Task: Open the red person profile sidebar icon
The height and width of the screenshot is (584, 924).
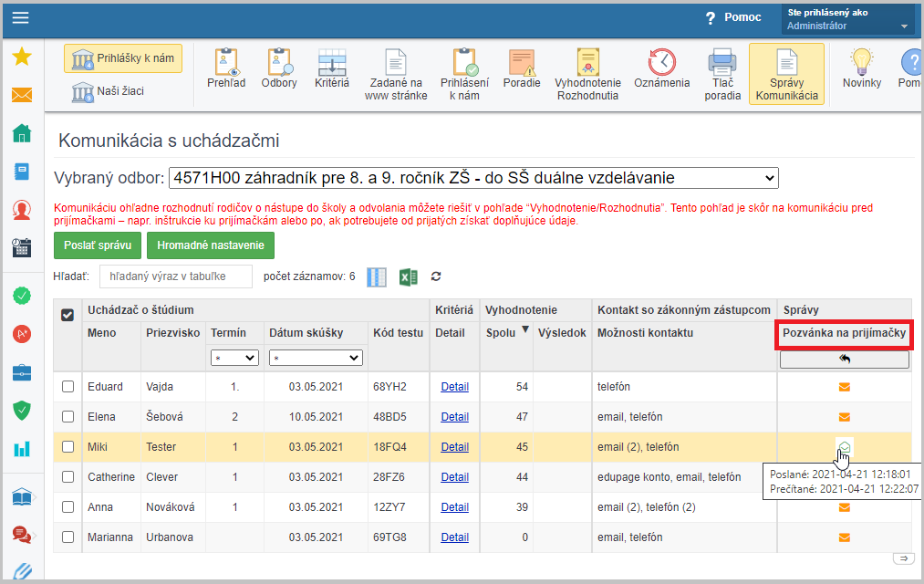Action: click(22, 210)
